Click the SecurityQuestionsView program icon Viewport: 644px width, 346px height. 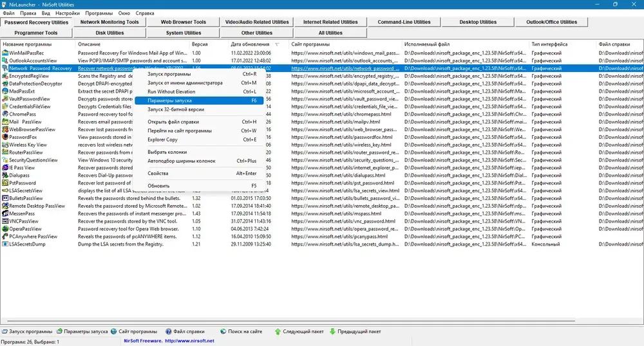pos(5,160)
